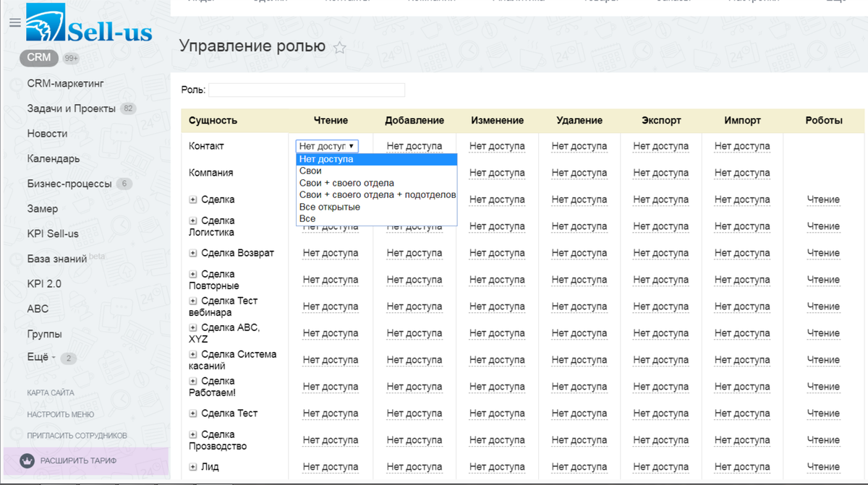
Task: Open Группы in the sidebar
Action: click(44, 334)
